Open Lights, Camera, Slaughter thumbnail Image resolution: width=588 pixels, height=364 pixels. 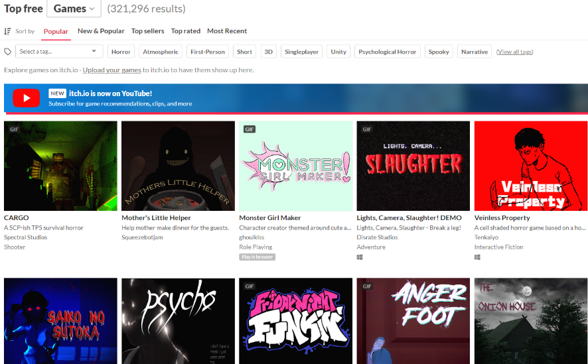pyautogui.click(x=413, y=166)
